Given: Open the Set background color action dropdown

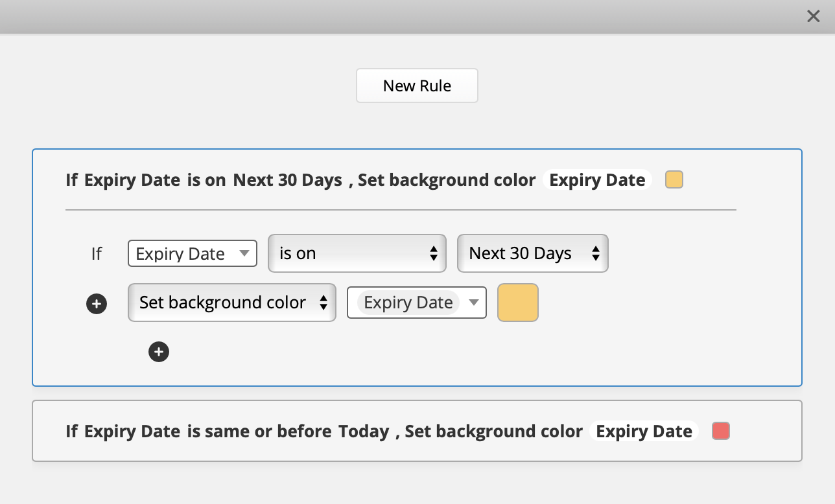Looking at the screenshot, I should click(x=231, y=303).
